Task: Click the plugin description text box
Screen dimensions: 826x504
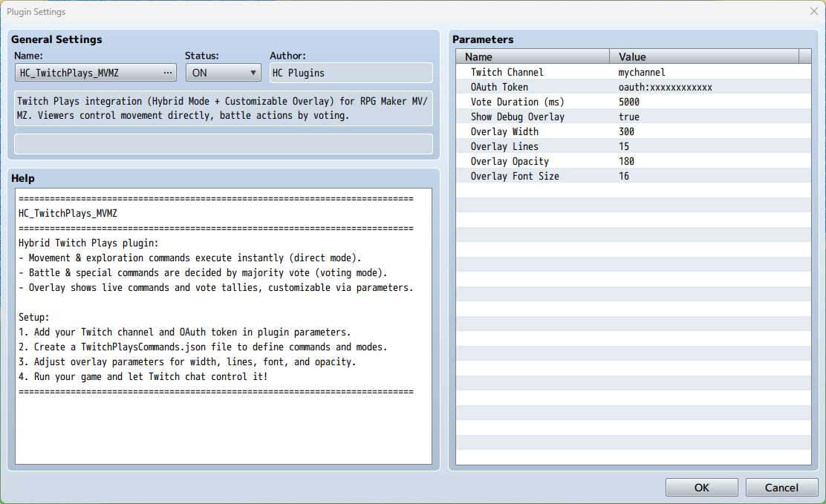Action: tap(224, 108)
